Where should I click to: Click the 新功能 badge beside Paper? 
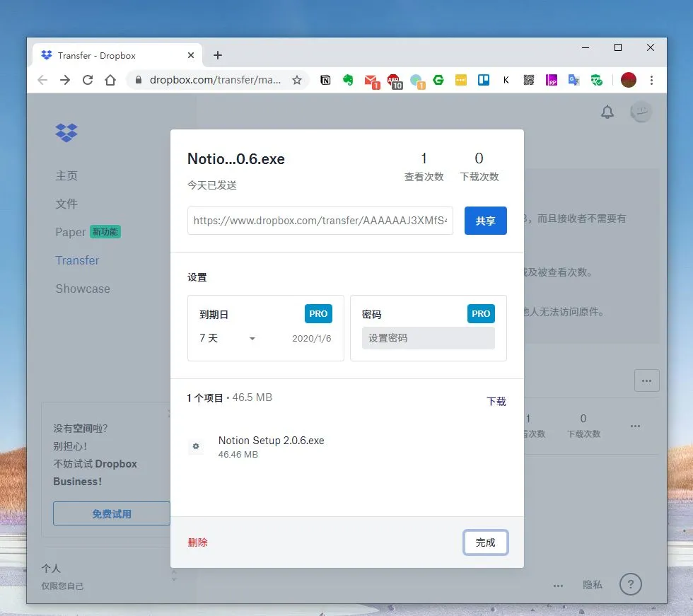click(105, 232)
